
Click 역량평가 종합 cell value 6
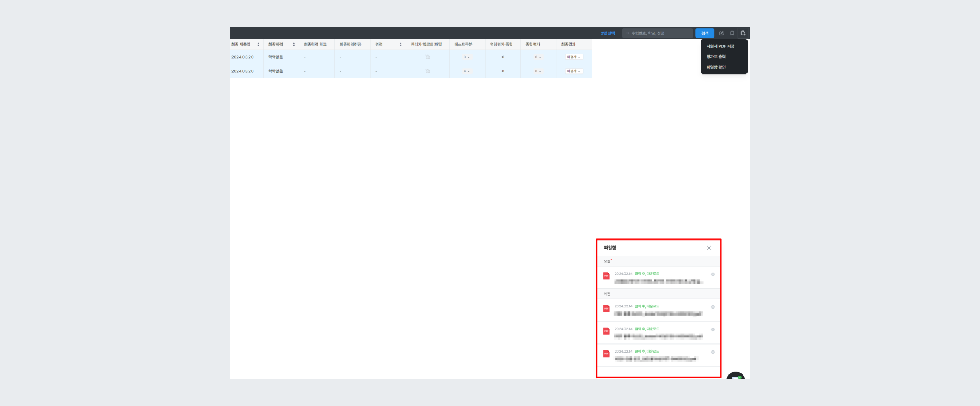(503, 57)
